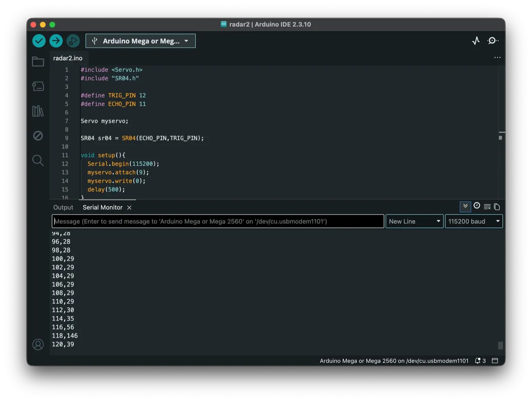Click the yellow macOS minimize window button

click(43, 25)
